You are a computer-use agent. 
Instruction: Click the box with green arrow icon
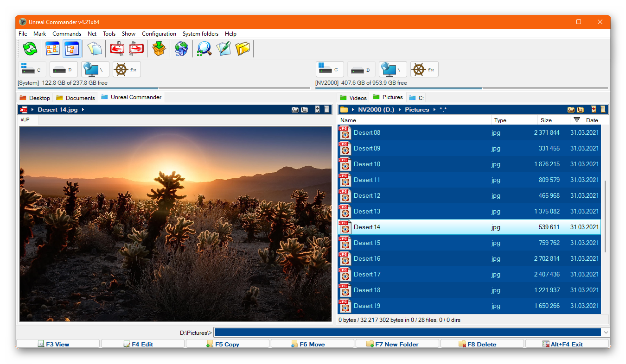point(159,48)
